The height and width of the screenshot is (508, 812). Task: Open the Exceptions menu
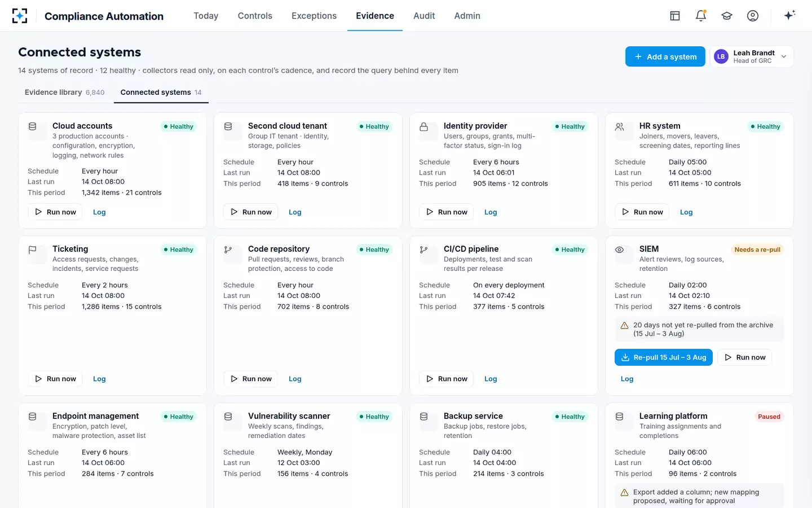(314, 16)
